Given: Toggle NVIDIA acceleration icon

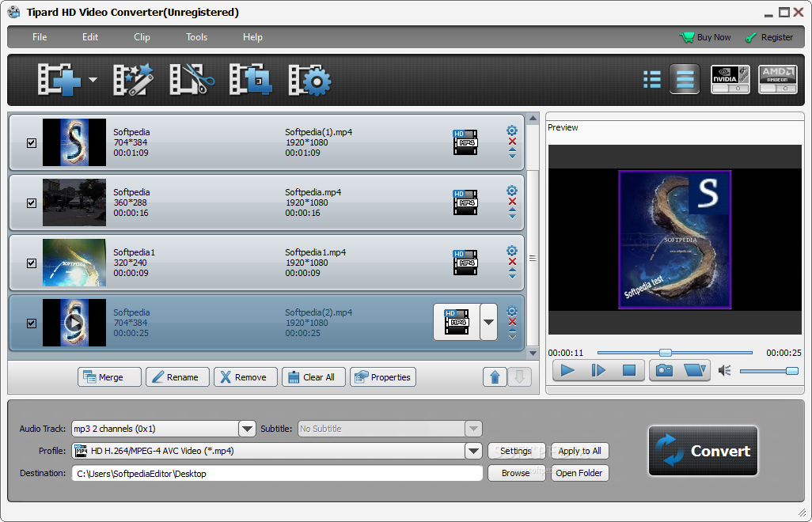Looking at the screenshot, I should (730, 79).
